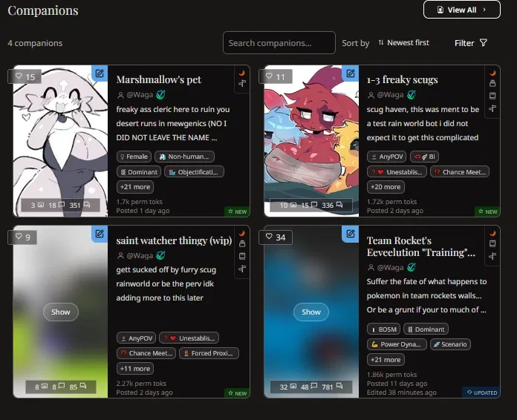Viewport: 517px width, 420px height.
Task: Click the book icon on 1-3 freaky scugs card
Action: pos(492,96)
